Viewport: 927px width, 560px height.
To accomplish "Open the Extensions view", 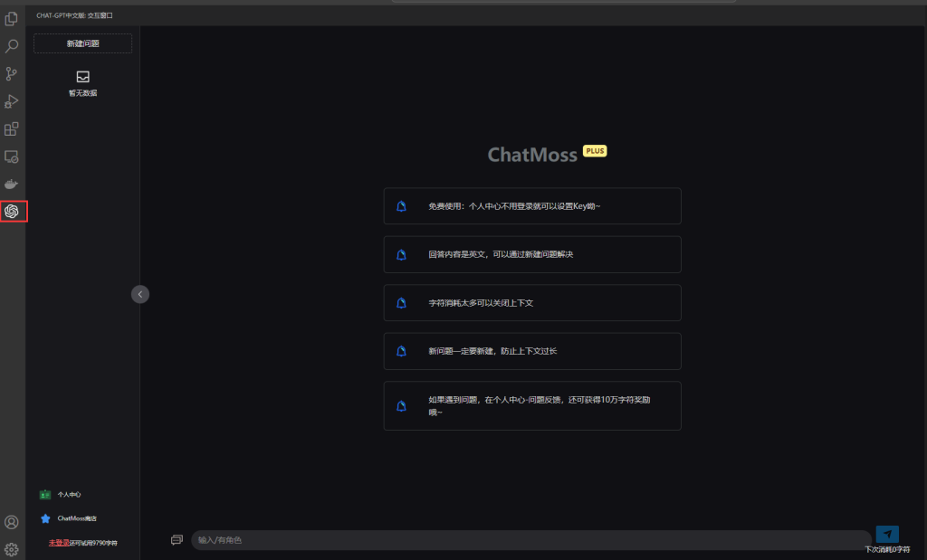I will (11, 128).
